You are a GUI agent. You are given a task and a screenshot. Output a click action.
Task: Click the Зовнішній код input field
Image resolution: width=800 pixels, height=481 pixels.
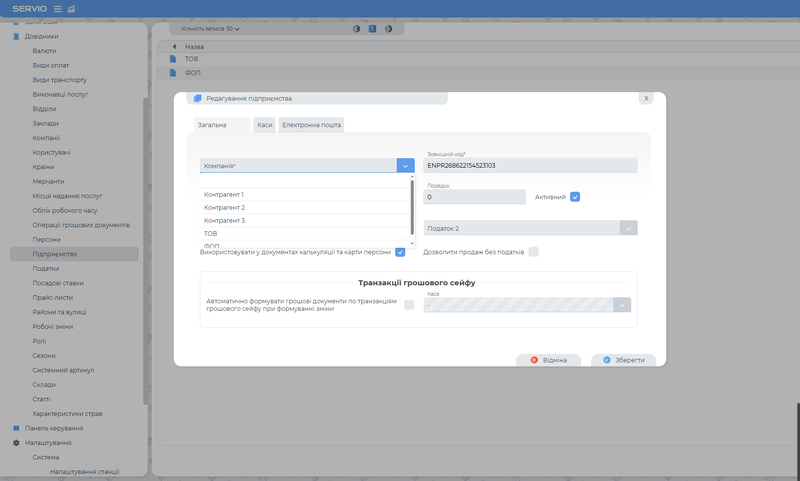(x=530, y=166)
